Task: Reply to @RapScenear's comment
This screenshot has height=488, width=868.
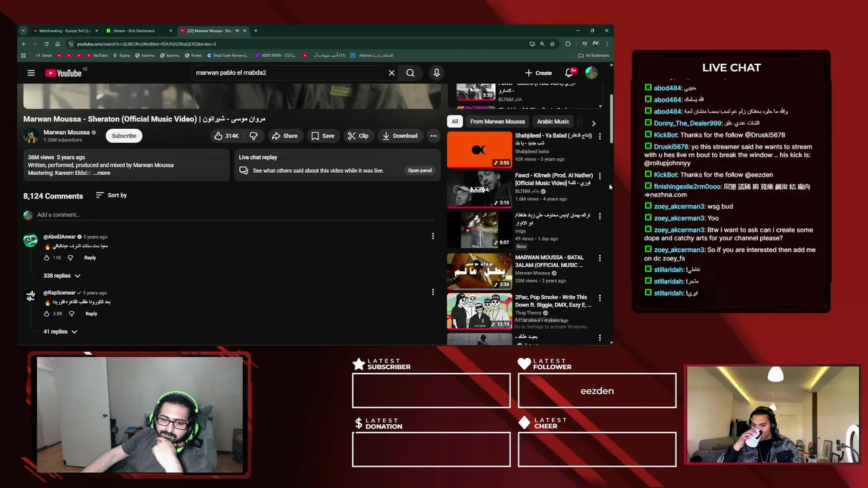Action: click(x=91, y=314)
